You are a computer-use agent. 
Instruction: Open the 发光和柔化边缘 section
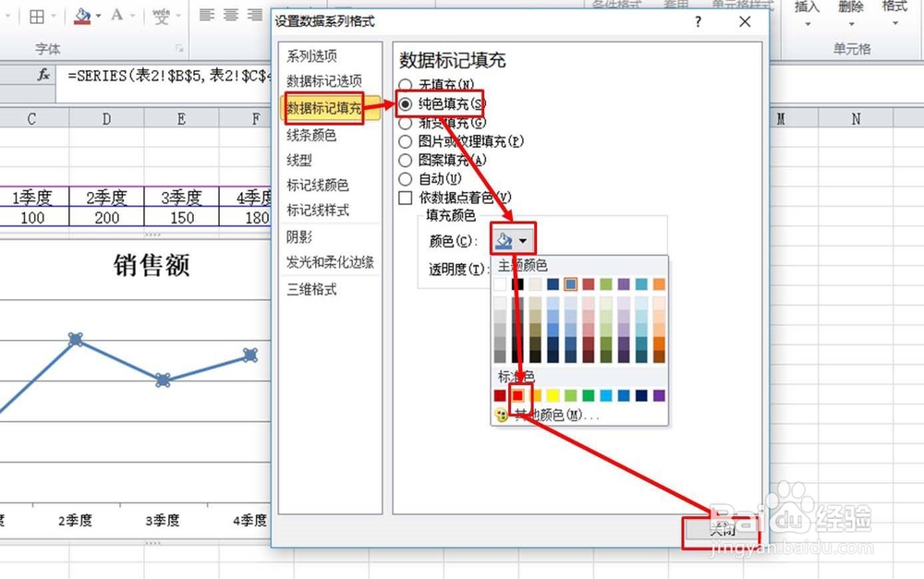(330, 262)
